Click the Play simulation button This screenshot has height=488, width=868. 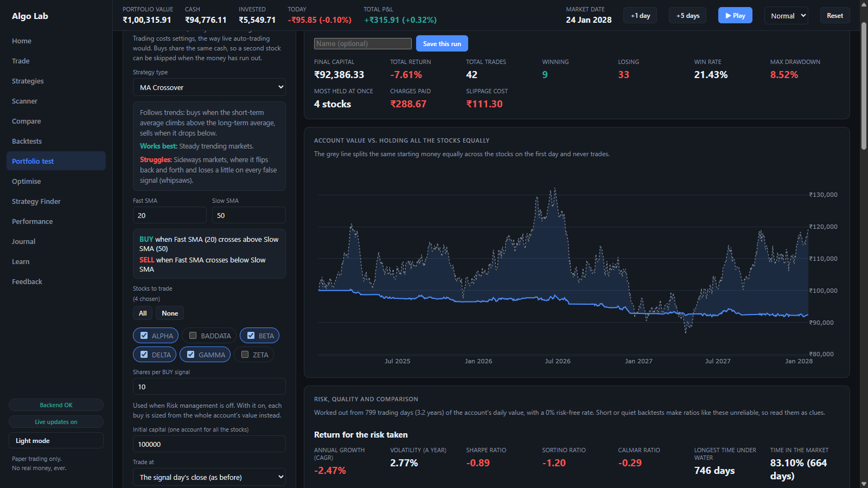click(x=735, y=16)
